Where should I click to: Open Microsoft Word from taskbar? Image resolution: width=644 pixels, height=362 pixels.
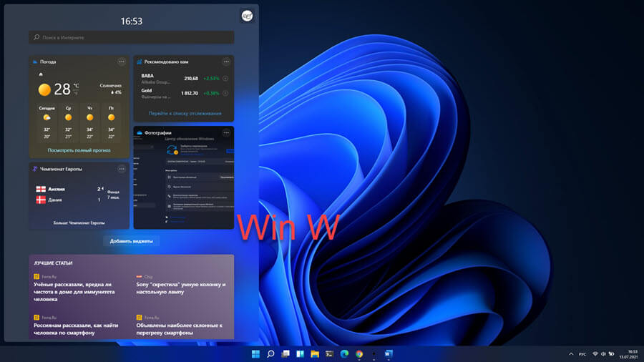(389, 354)
